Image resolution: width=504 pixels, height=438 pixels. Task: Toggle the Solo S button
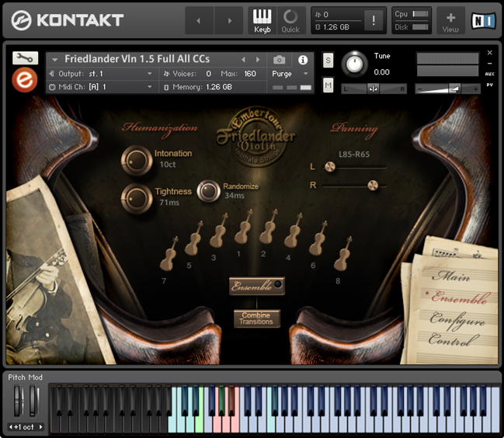point(328,61)
